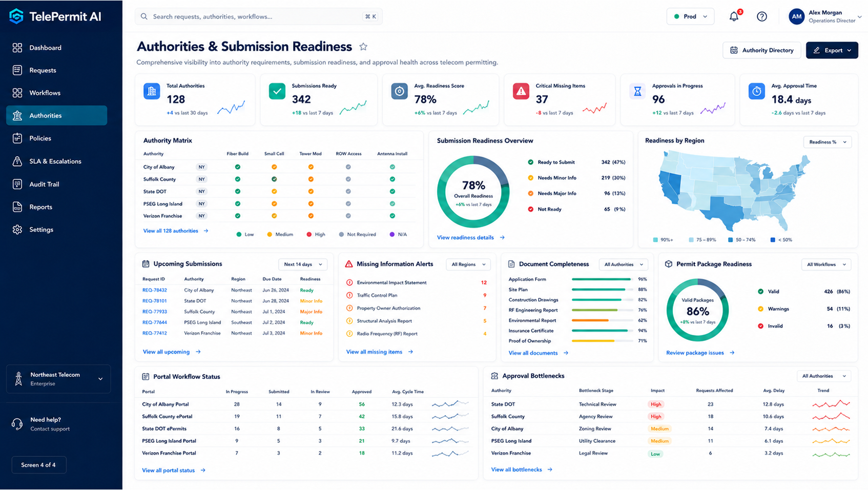
Task: Click the Avg. Approval Time clock icon
Action: [756, 92]
